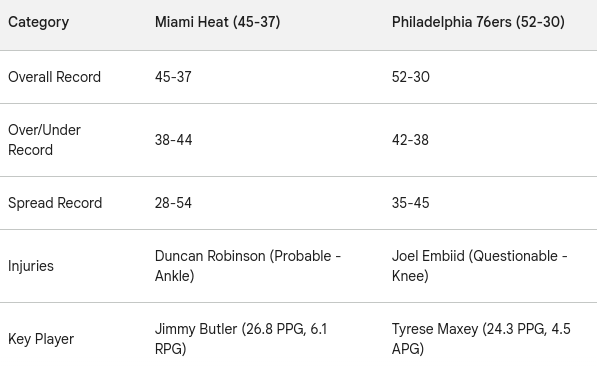Click the word Ankle in Robinson's entry
Image resolution: width=597 pixels, height=369 pixels.
(x=172, y=276)
